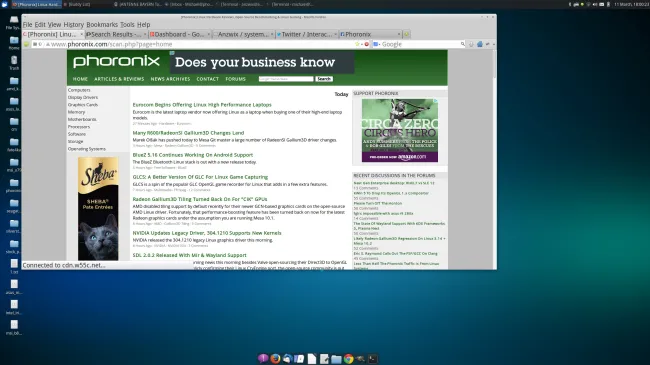Click the Amazon Circa Zero ad
Screen dimensions: 650x365
pos(400,130)
